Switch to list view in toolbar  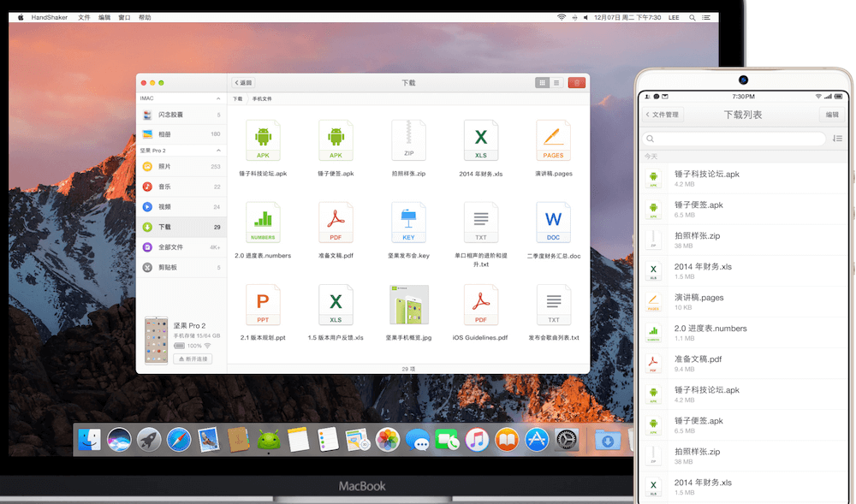point(556,83)
